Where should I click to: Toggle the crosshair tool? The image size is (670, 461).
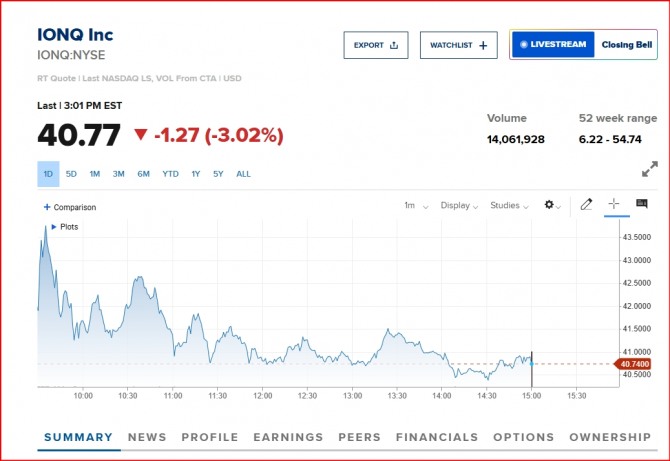point(614,204)
